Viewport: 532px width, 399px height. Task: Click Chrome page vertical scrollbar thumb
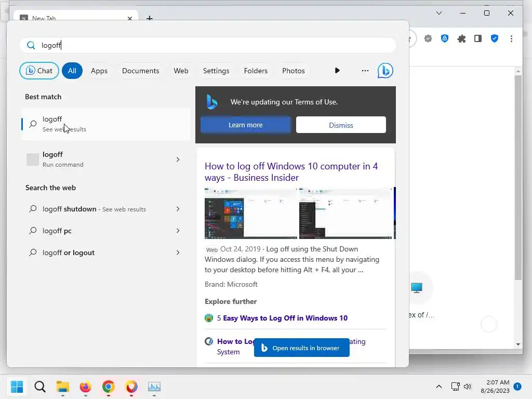(518, 178)
